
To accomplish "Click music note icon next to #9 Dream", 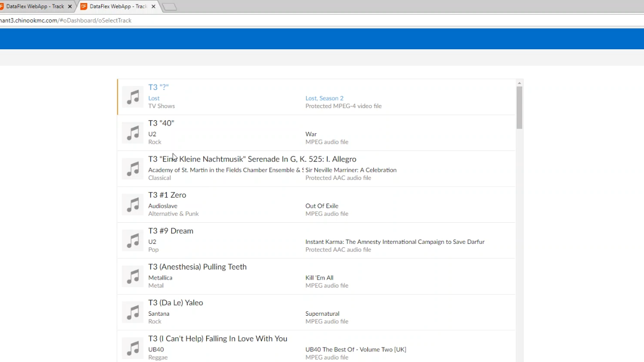I will [x=133, y=240].
